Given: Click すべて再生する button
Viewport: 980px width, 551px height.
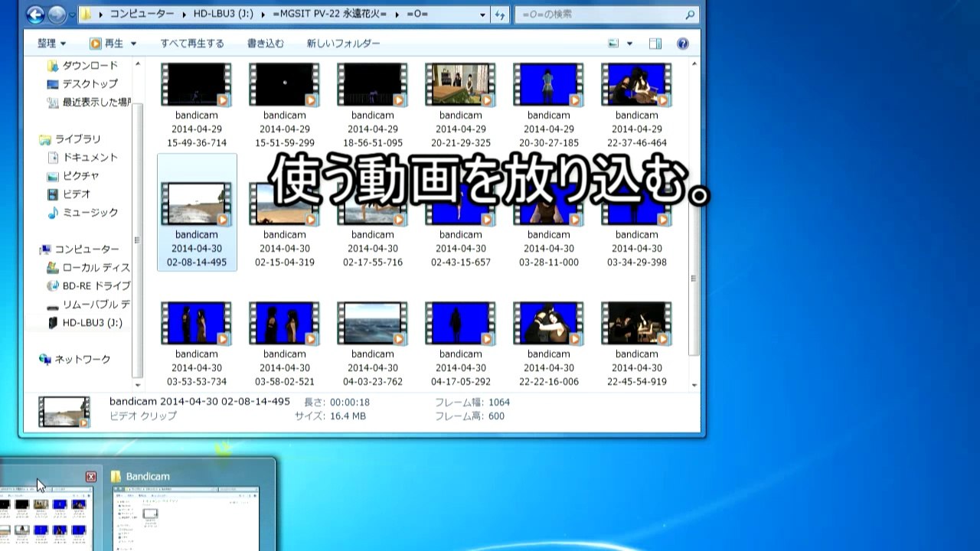Looking at the screenshot, I should (192, 44).
